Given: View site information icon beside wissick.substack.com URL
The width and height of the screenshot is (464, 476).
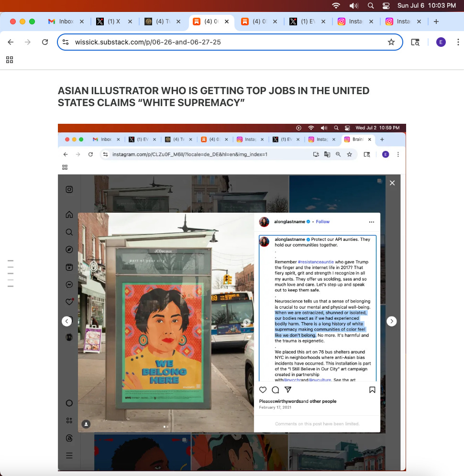Looking at the screenshot, I should pos(66,42).
